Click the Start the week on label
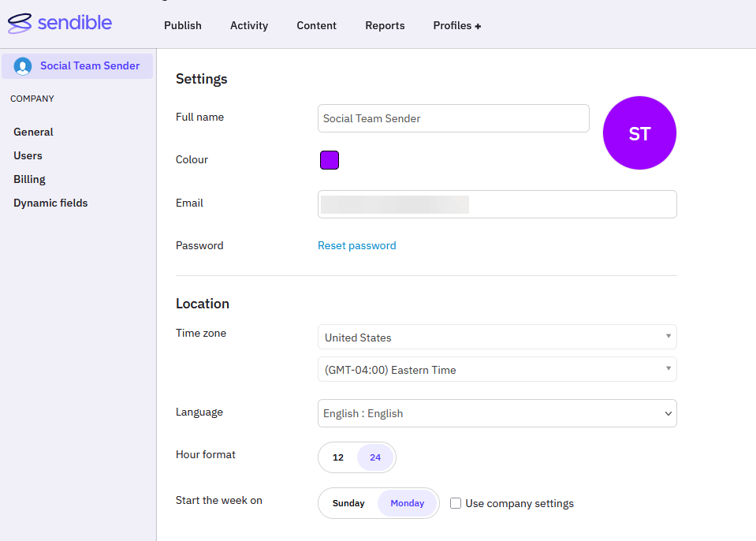756x541 pixels. point(219,501)
